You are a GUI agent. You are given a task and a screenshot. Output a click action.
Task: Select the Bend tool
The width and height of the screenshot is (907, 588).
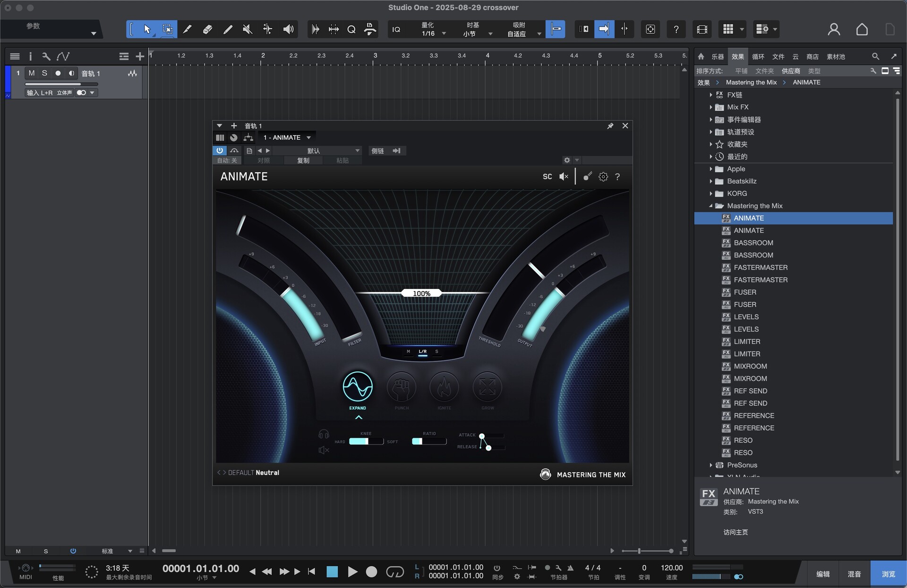267,29
